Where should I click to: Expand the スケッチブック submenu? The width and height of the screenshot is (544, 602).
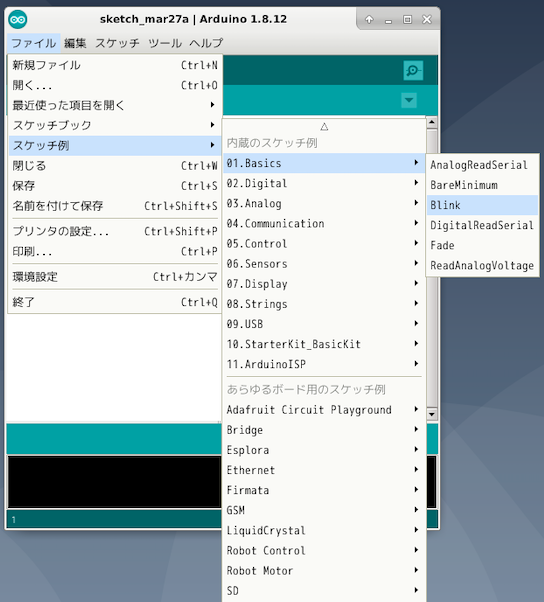[114, 125]
